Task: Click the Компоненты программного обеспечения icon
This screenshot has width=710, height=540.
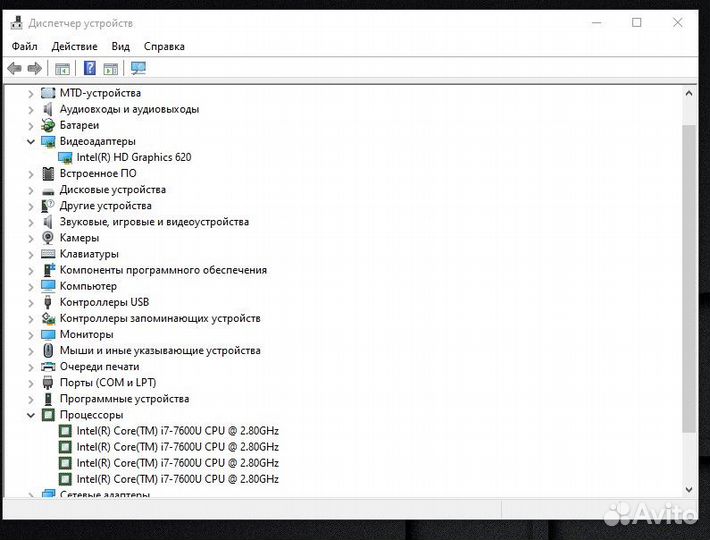Action: point(48,270)
